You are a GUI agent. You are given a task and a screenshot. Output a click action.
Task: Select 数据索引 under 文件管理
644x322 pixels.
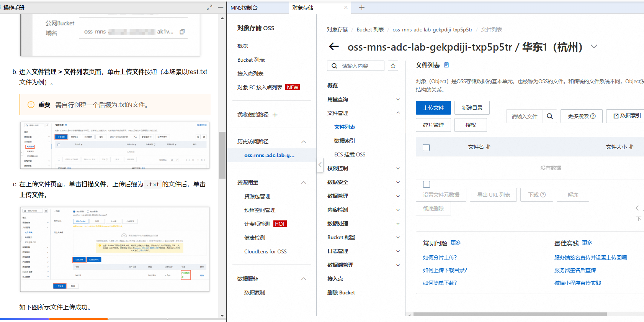tap(345, 141)
